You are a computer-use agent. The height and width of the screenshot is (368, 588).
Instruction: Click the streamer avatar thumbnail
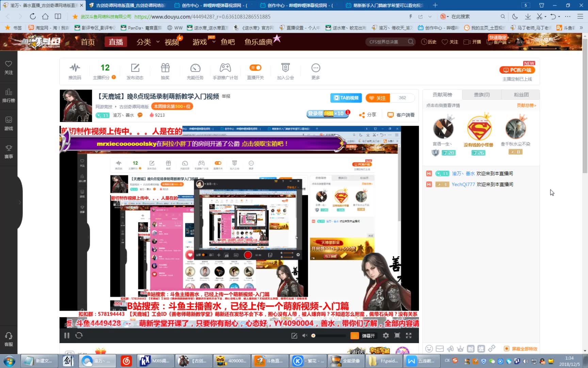[x=76, y=106]
